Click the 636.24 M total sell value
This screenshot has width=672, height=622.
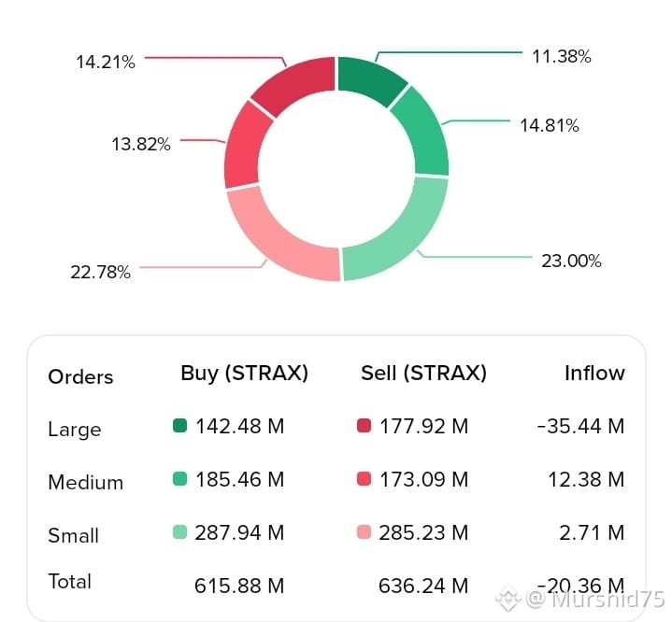click(423, 586)
